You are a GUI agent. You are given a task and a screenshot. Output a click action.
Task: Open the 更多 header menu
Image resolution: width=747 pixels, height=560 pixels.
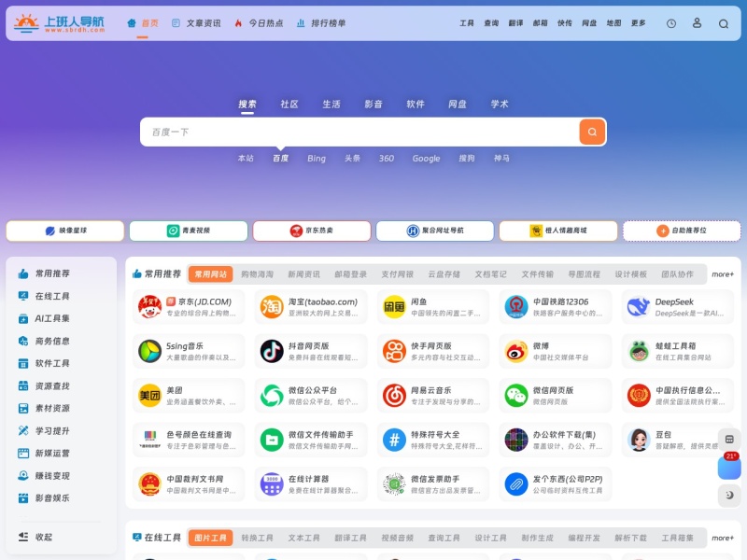639,22
